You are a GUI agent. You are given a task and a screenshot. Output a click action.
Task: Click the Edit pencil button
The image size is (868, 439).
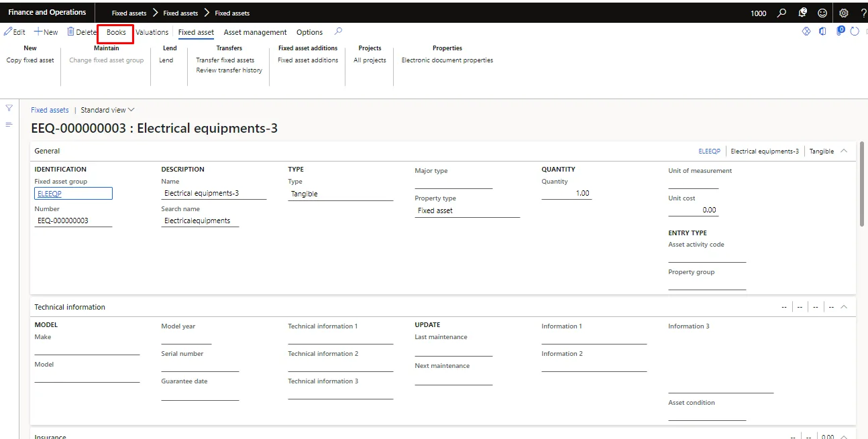pyautogui.click(x=15, y=32)
